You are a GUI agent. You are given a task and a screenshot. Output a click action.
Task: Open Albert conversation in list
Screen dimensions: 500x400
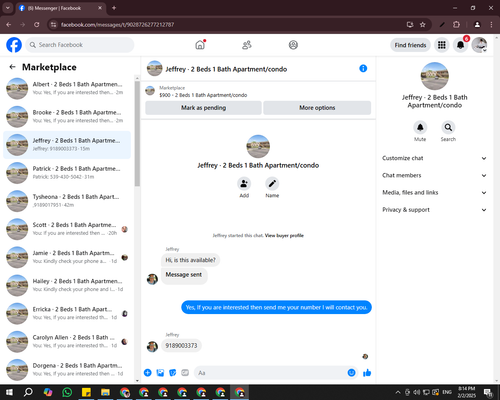pyautogui.click(x=67, y=89)
